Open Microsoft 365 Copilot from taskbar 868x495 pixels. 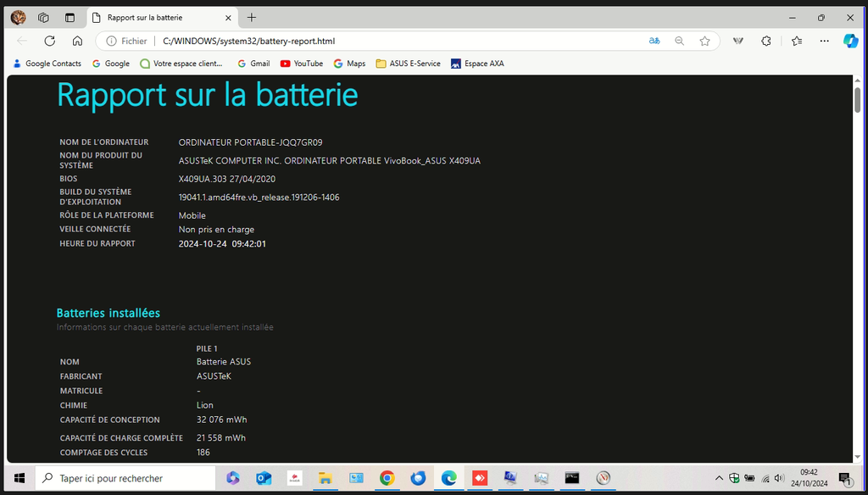pyautogui.click(x=232, y=478)
